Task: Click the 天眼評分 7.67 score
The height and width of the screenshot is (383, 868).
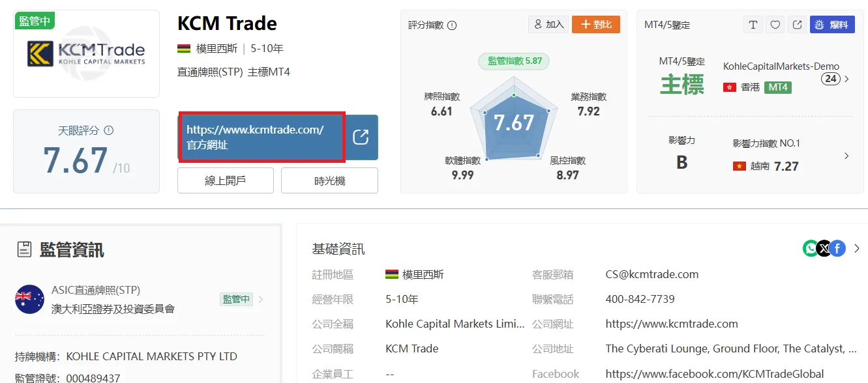Action: (76, 160)
